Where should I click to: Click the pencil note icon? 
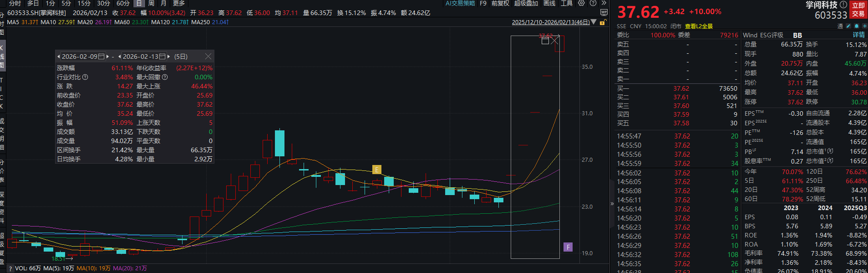click(x=848, y=26)
